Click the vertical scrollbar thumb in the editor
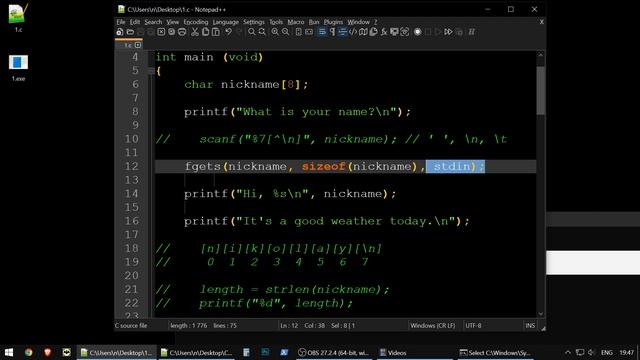Viewport: 640px width, 360px height. click(x=540, y=91)
